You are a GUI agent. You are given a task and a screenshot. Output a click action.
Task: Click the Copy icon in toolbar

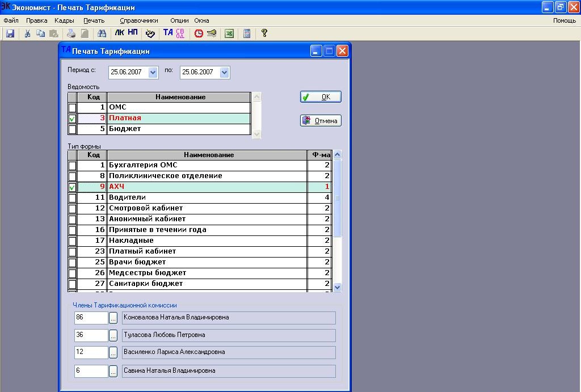coord(40,33)
